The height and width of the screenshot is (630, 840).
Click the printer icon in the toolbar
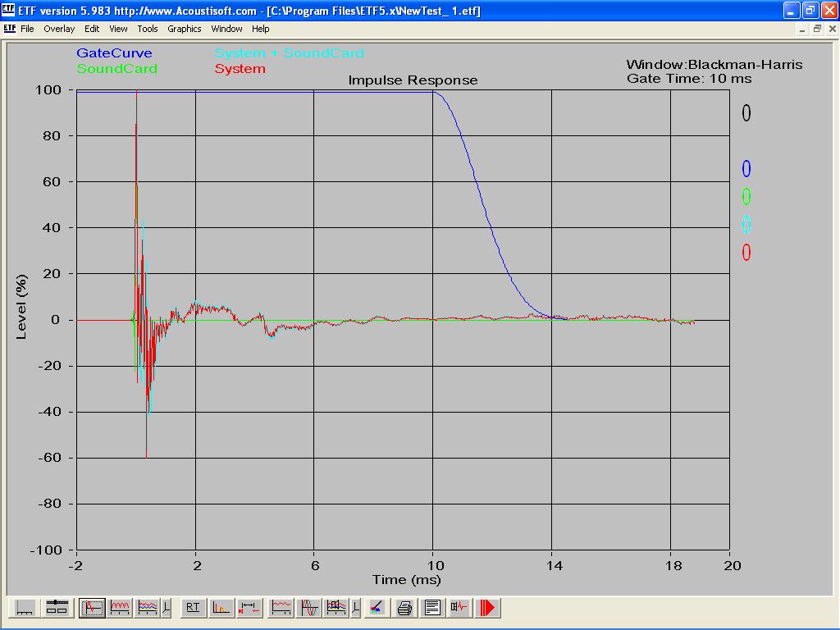pos(404,608)
